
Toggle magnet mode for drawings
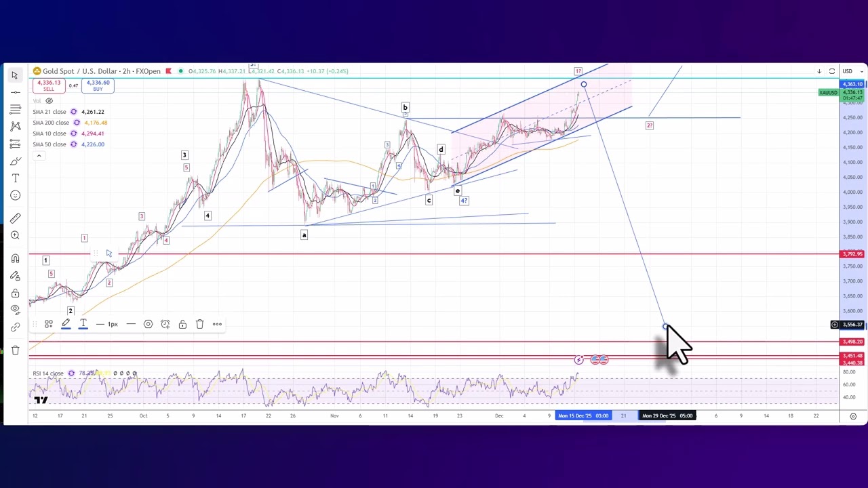15,258
